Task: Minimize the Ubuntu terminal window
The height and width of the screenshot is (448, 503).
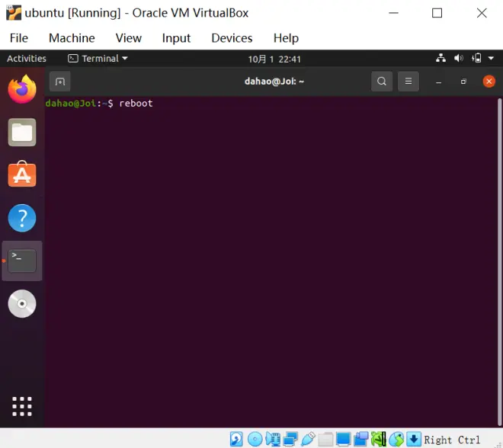Action: (x=439, y=82)
